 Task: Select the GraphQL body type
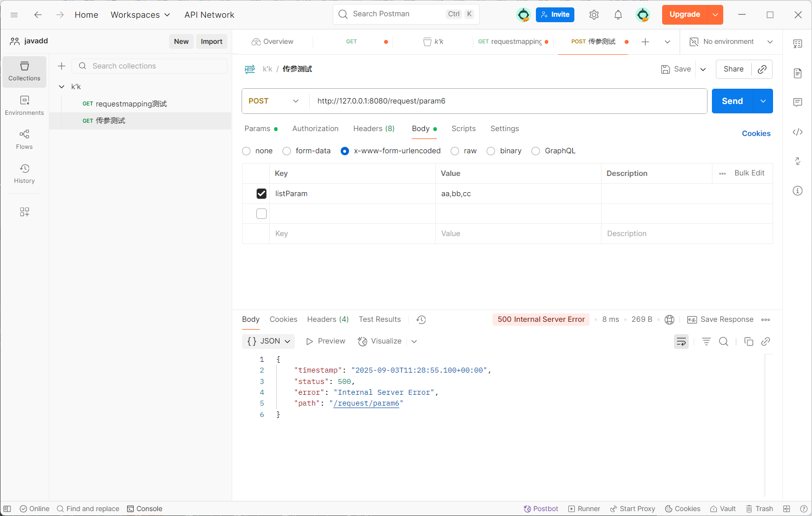[536, 151]
